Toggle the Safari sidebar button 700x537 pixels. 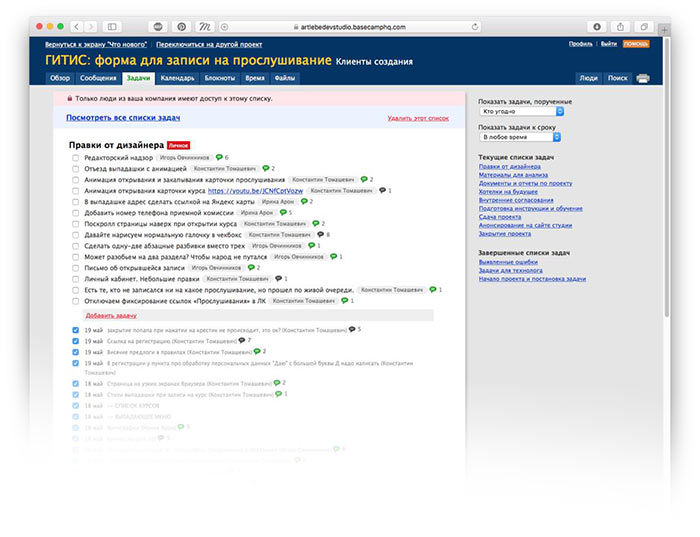[x=111, y=24]
